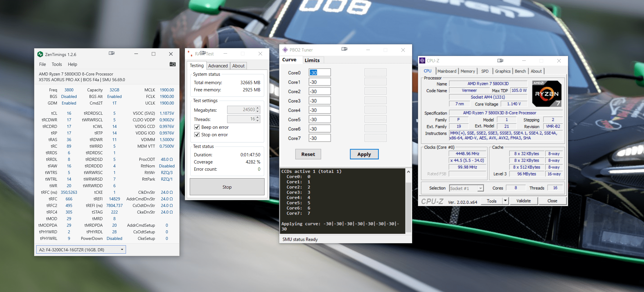Open the ZenTimings File menu
Screen dimensions: 644x292
(42, 64)
